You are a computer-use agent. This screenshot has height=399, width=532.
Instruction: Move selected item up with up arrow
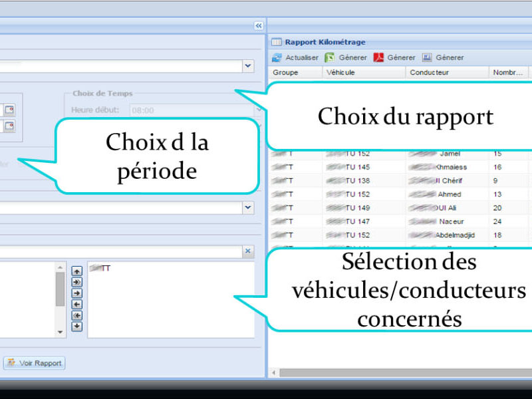click(77, 271)
